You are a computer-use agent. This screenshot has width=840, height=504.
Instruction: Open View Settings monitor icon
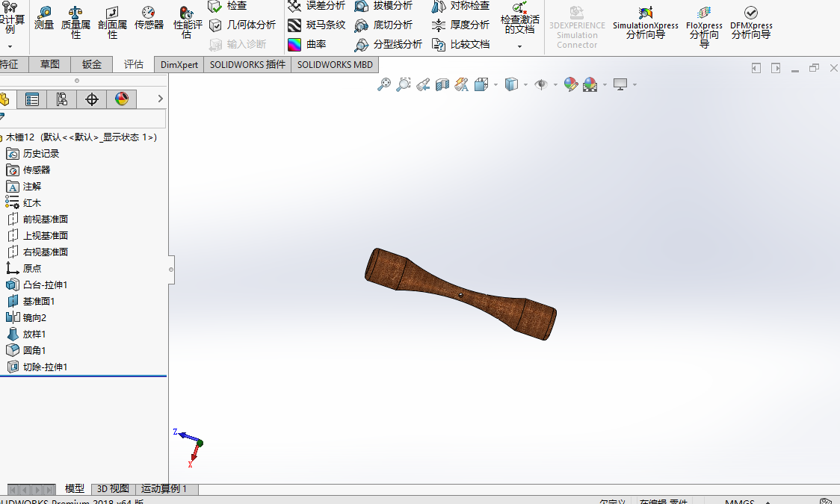point(620,84)
